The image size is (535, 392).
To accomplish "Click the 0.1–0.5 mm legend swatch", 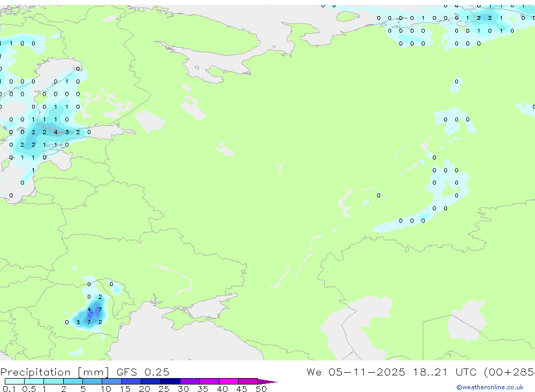I will tap(14, 381).
